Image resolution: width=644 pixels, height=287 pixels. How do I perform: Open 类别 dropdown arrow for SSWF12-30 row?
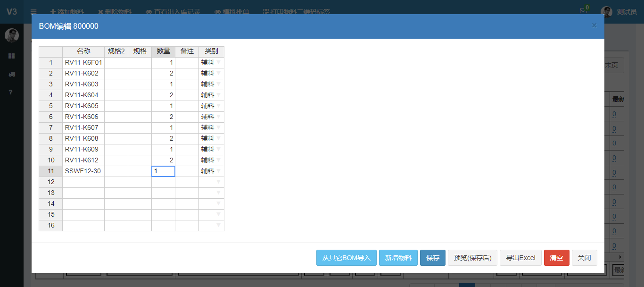coord(218,171)
